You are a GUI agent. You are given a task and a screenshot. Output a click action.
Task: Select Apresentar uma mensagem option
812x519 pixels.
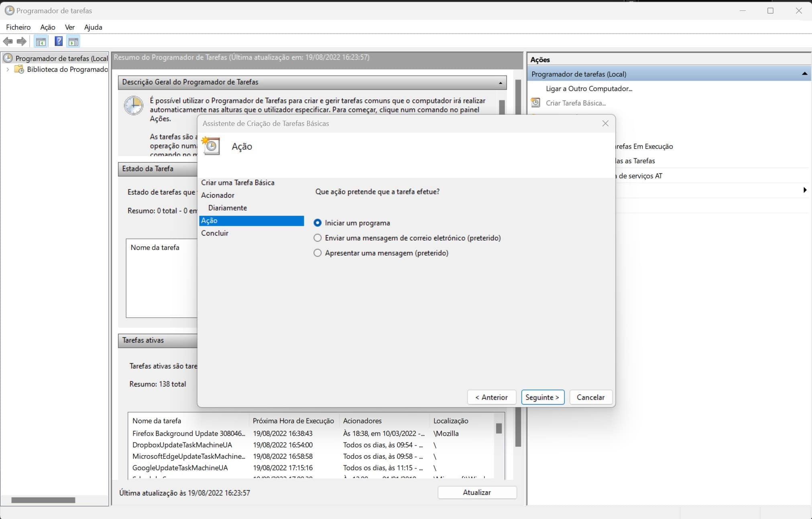317,253
